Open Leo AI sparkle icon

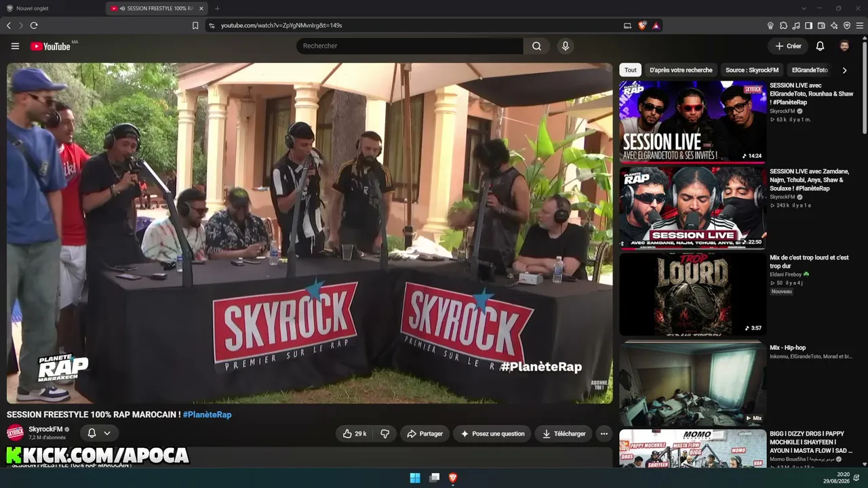coord(834,26)
